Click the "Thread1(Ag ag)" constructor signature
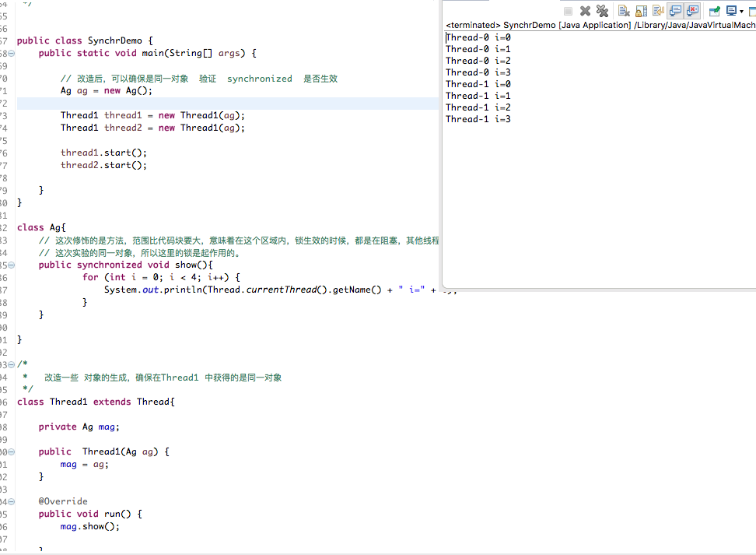Screen dimensions: 756x555 click(120, 451)
